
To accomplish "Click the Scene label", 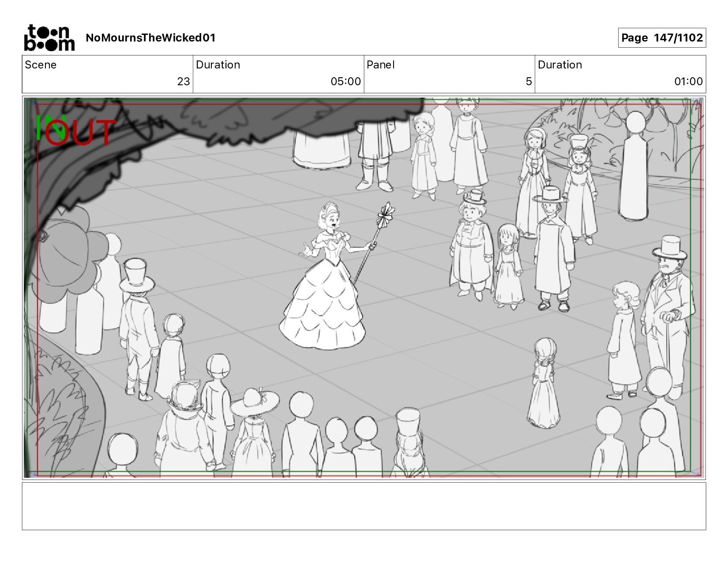I will point(41,65).
